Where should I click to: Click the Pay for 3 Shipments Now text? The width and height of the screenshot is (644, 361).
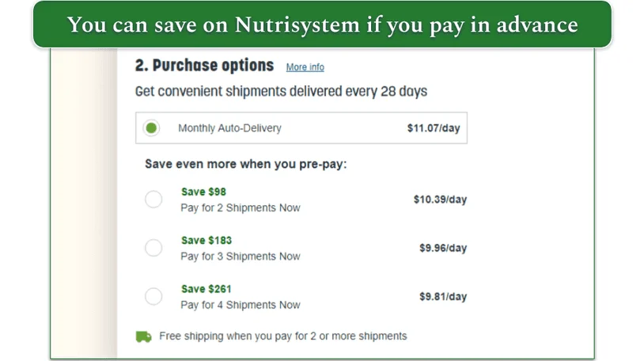tap(241, 256)
